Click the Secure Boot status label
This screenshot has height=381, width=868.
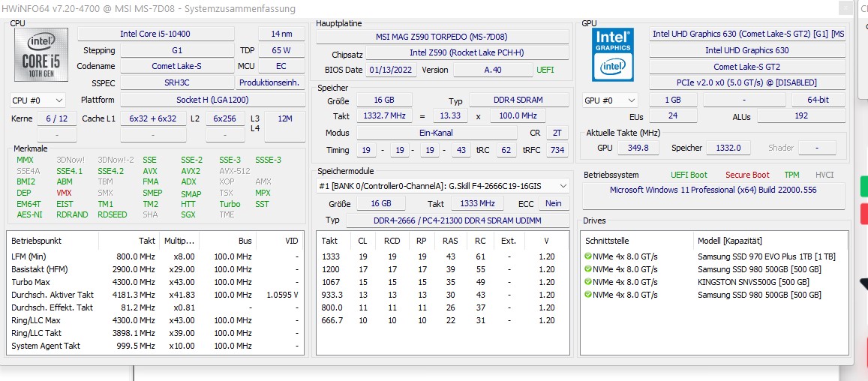[x=747, y=175]
